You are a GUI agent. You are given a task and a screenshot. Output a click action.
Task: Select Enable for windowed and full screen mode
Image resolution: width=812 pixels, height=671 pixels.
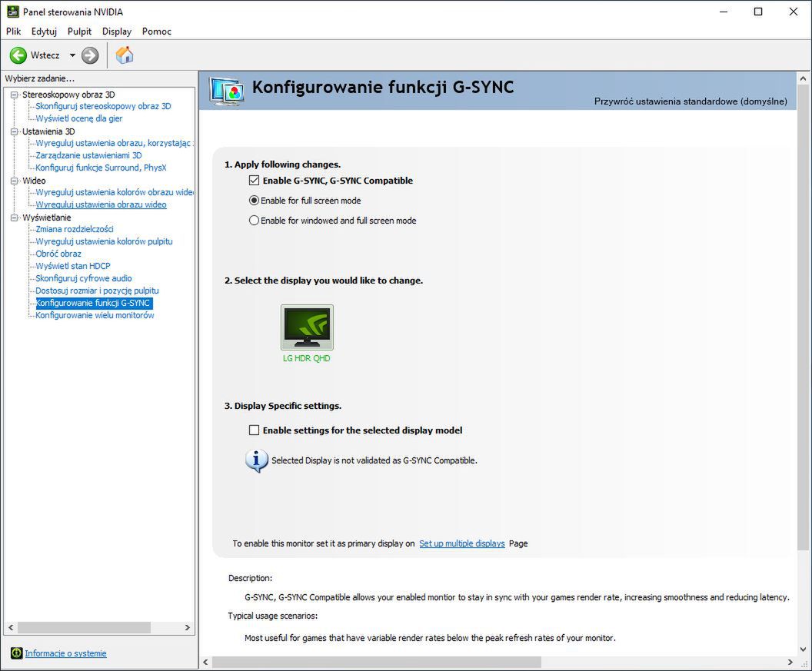coord(254,221)
